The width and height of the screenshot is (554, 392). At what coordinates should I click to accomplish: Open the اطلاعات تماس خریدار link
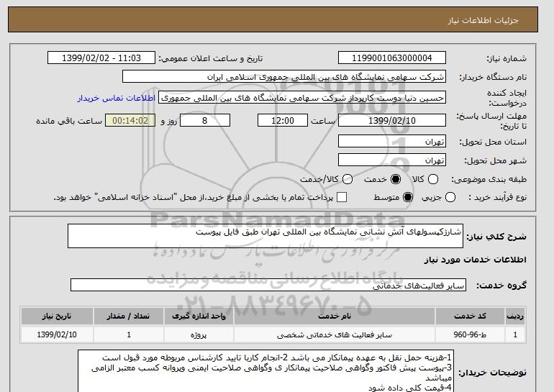tap(117, 98)
